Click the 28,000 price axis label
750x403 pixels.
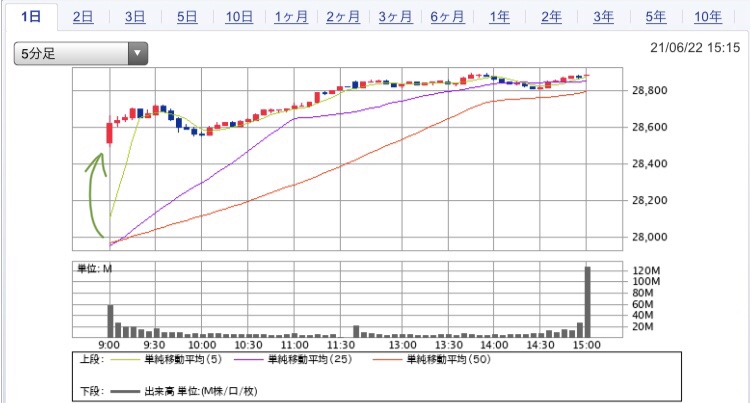pyautogui.click(x=649, y=237)
